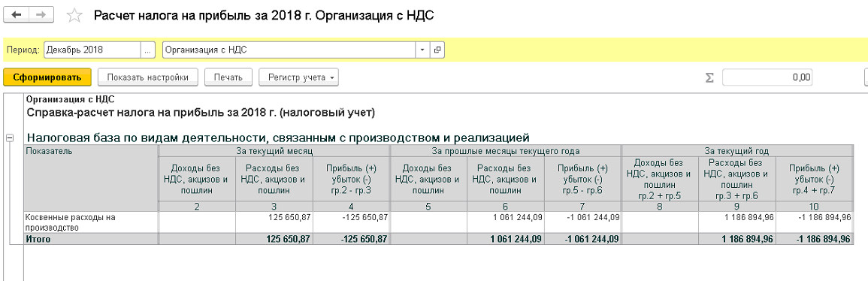This screenshot has height=281, width=868.
Task: Collapse the Налоговая база section group
Action: 10,137
